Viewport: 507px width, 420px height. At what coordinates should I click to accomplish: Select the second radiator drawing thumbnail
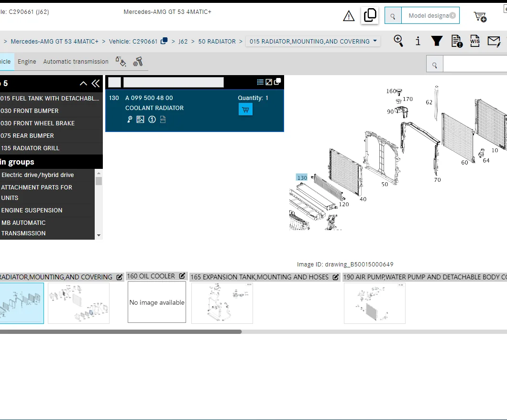(x=78, y=303)
